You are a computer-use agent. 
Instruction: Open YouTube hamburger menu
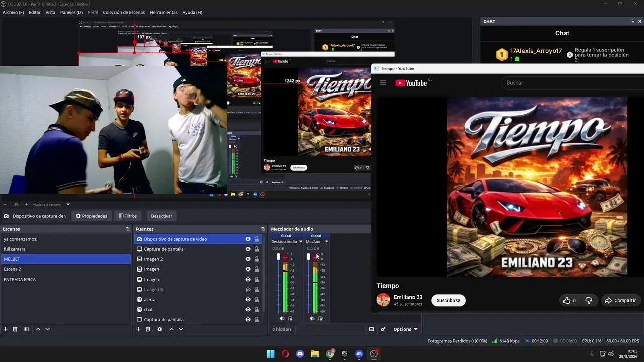383,83
